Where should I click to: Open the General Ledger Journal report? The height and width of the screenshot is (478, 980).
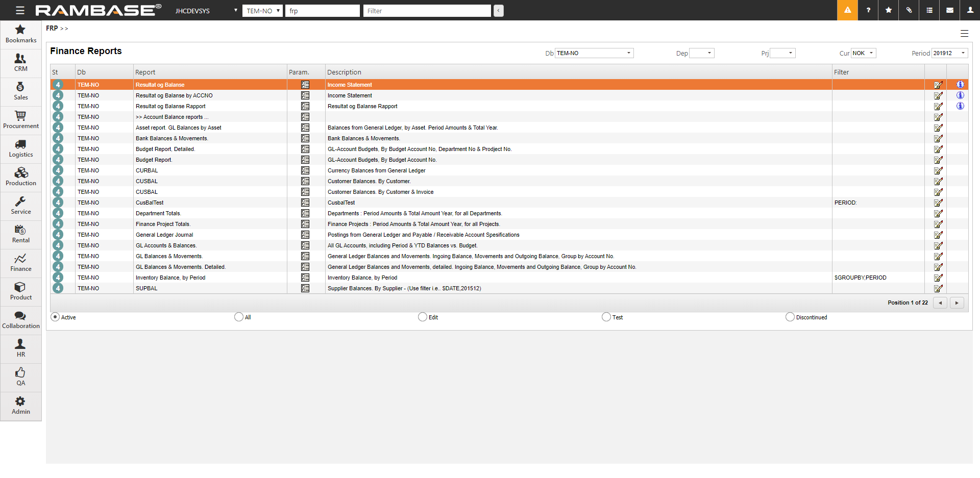(164, 235)
